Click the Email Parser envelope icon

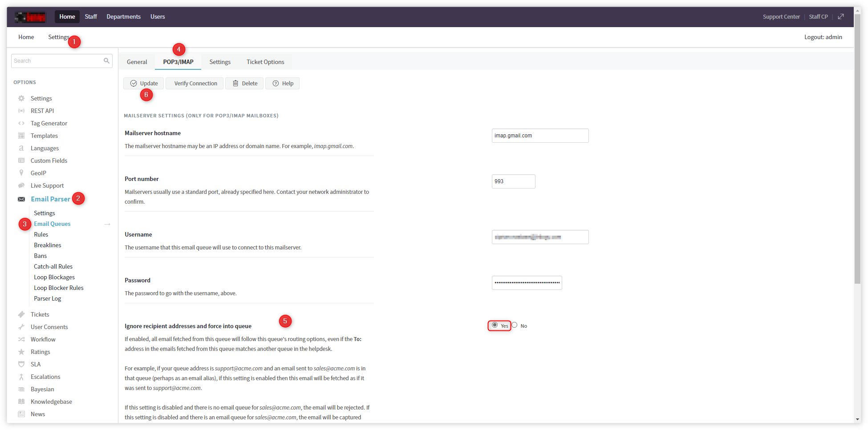tap(21, 199)
